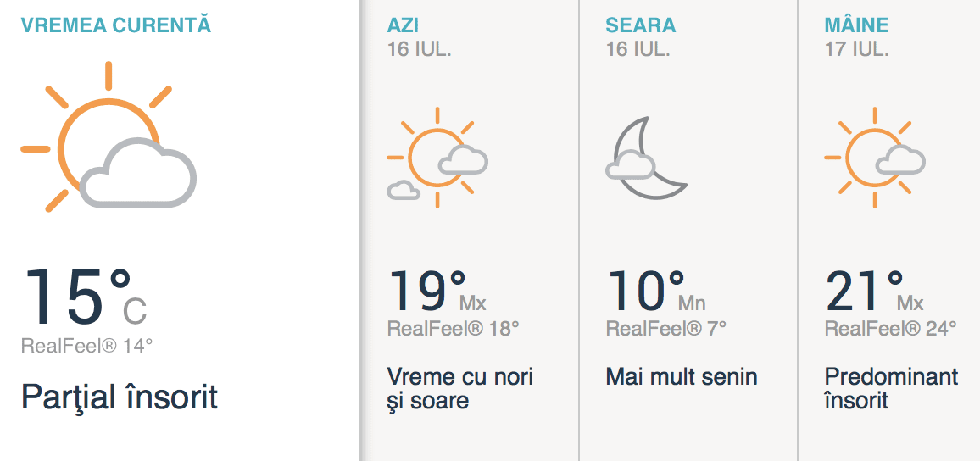Select the AZI forecast tab
This screenshot has height=461, width=980.
[x=403, y=25]
